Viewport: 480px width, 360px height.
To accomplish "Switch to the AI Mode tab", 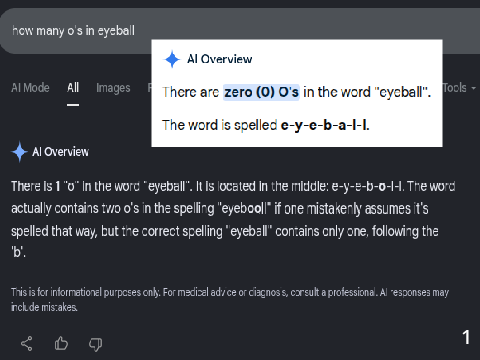I will [30, 88].
